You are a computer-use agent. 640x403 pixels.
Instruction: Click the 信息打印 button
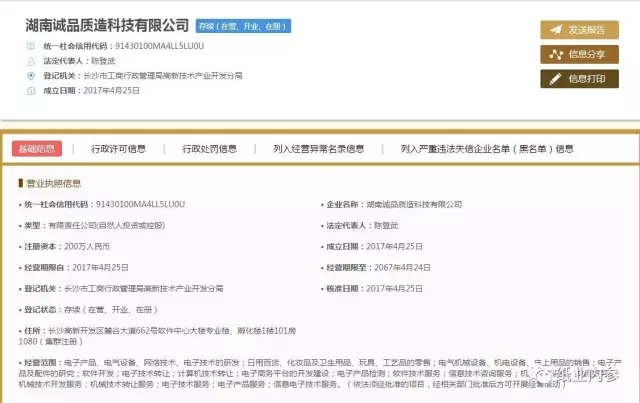coord(579,79)
